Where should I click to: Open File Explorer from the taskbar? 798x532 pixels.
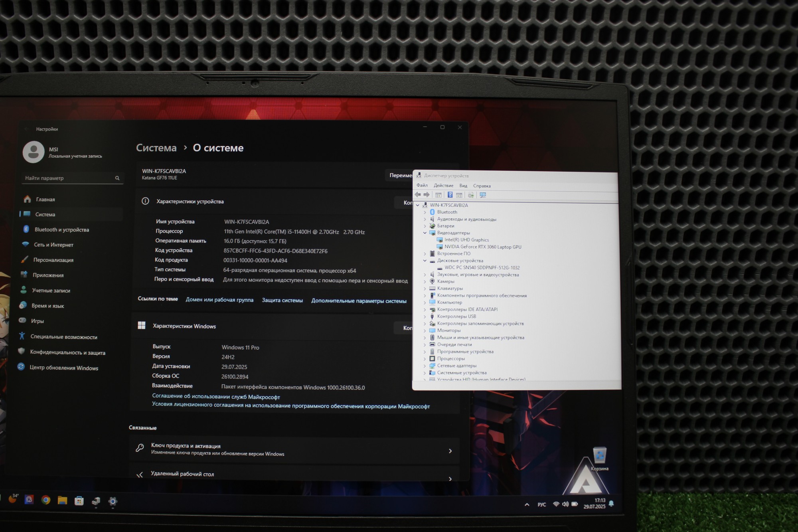(x=62, y=500)
